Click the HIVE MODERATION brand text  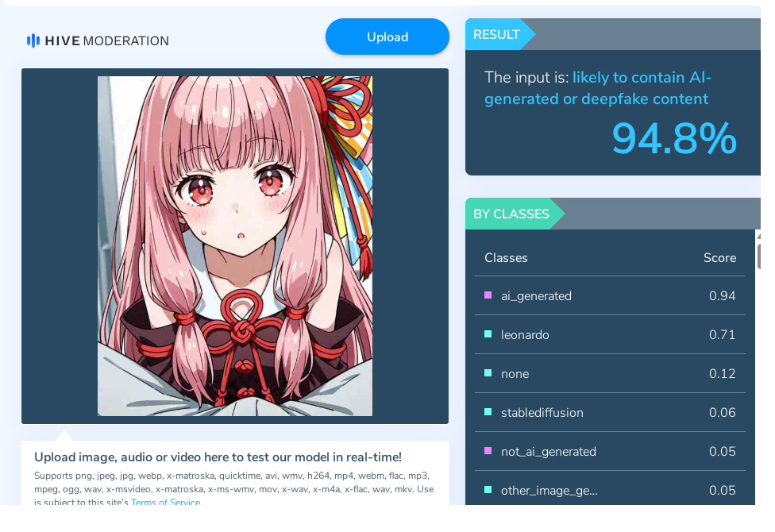(106, 40)
